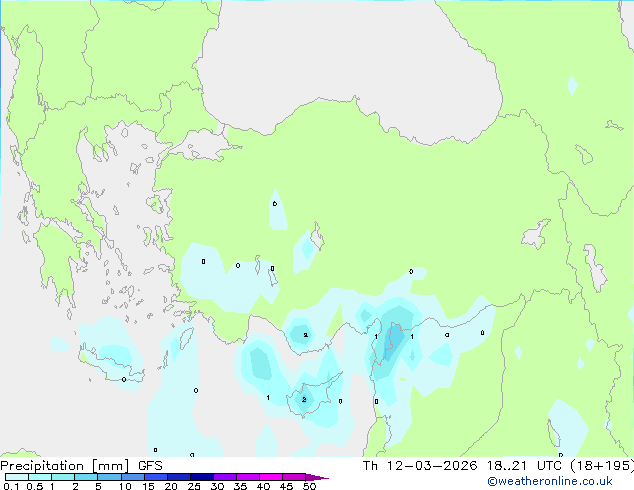The image size is (634, 490).
Task: Click the 0.5–1 mm legend color box
Action: coord(40,477)
